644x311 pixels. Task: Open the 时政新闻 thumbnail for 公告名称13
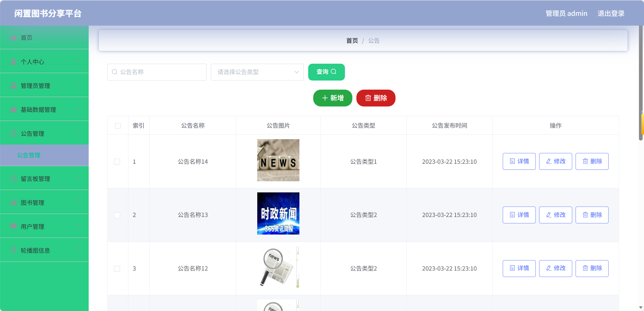click(x=278, y=214)
